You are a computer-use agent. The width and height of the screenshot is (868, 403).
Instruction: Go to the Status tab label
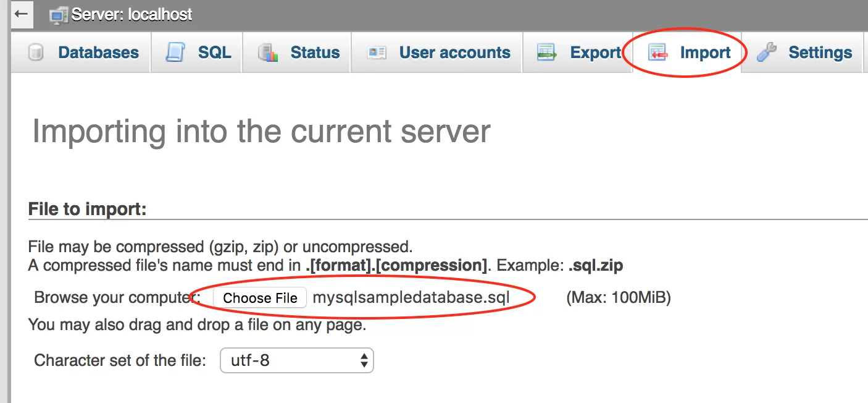point(315,53)
